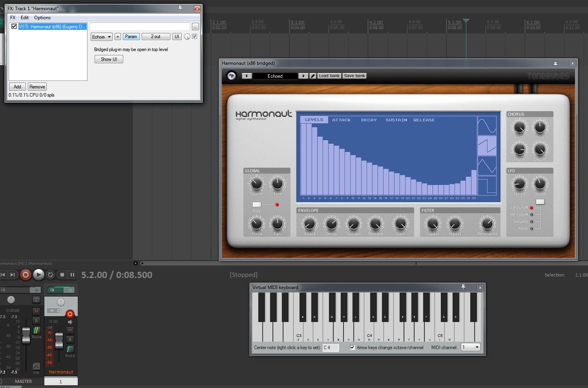Viewport: 588px width, 388px height.
Task: Uncheck Arrow keys change octave/channel
Action: click(352, 348)
